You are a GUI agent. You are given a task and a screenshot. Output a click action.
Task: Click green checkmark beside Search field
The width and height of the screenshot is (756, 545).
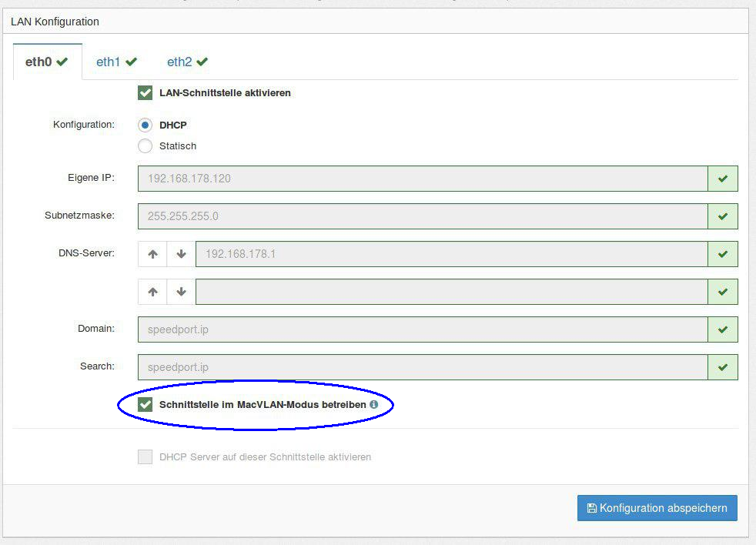pos(722,367)
